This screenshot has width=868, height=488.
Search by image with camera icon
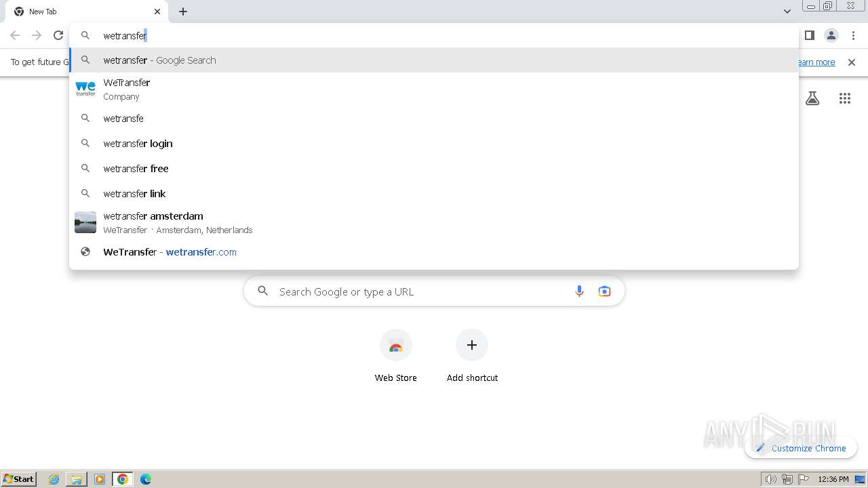pyautogui.click(x=604, y=291)
